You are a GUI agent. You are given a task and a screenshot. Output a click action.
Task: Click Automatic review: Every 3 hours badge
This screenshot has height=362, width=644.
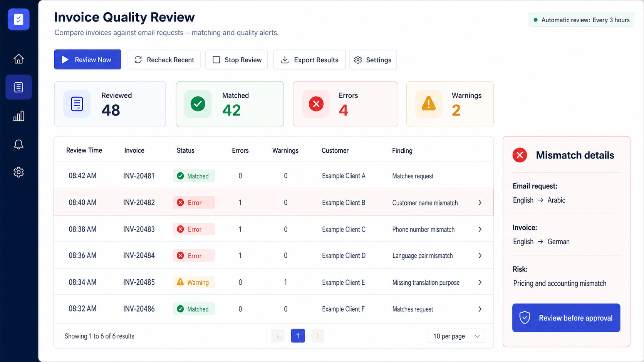tap(581, 20)
